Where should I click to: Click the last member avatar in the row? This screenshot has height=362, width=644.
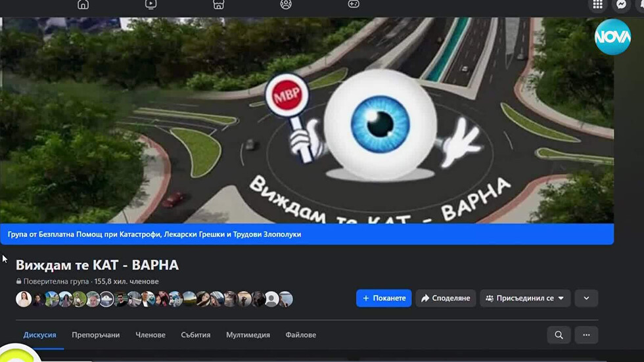(286, 299)
